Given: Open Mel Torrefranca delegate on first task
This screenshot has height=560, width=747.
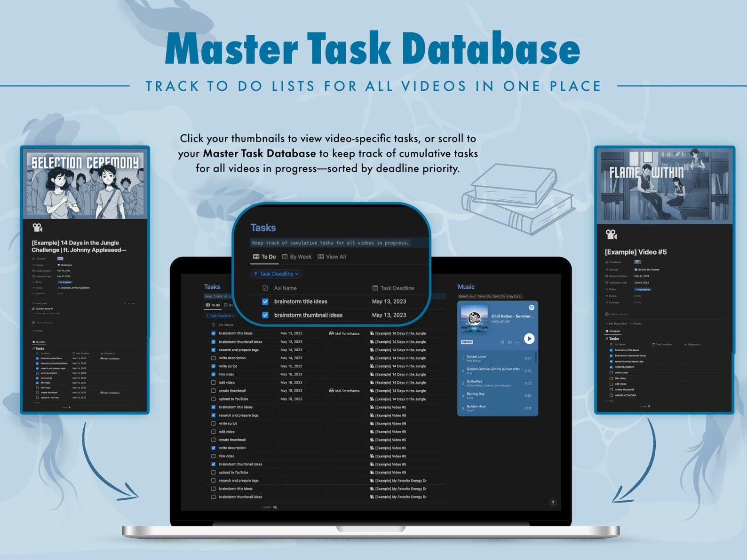Looking at the screenshot, I should (344, 333).
